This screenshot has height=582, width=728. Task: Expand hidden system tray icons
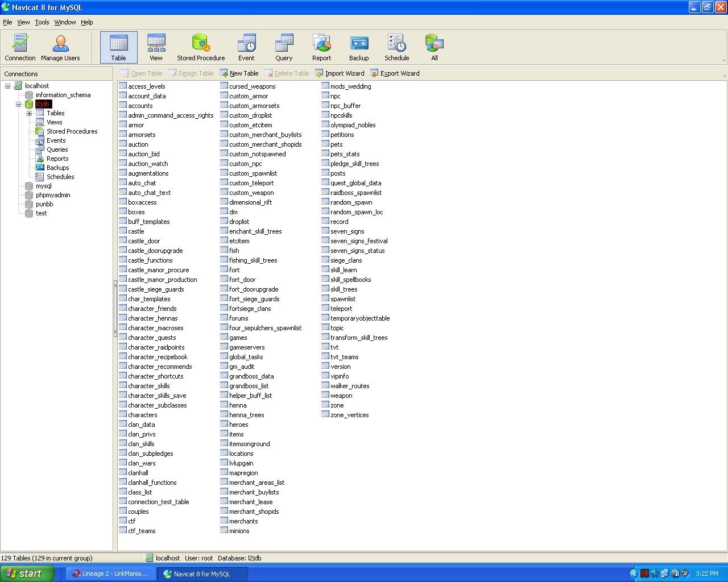[634, 573]
